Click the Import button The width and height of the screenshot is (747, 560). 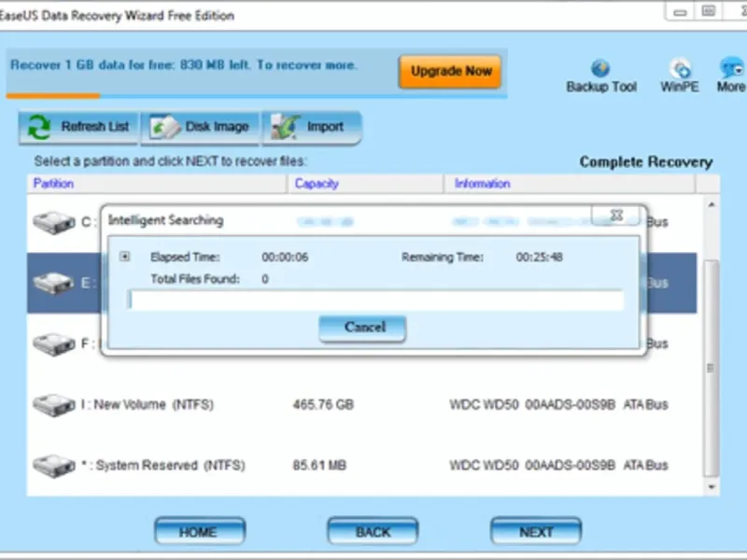312,127
